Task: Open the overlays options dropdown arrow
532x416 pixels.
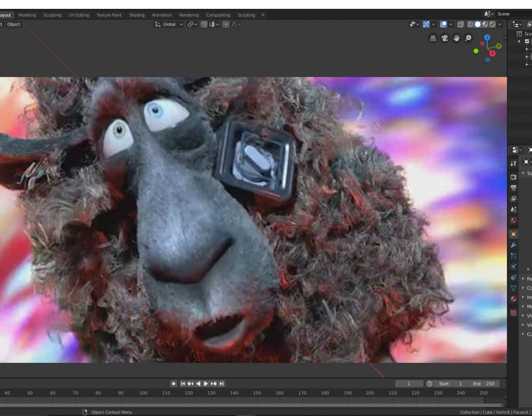Action: pos(450,24)
